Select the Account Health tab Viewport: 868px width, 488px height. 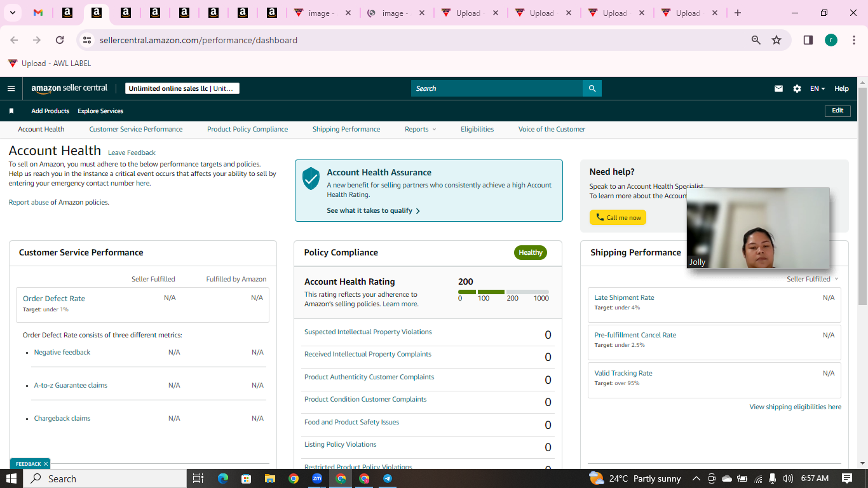click(x=41, y=129)
